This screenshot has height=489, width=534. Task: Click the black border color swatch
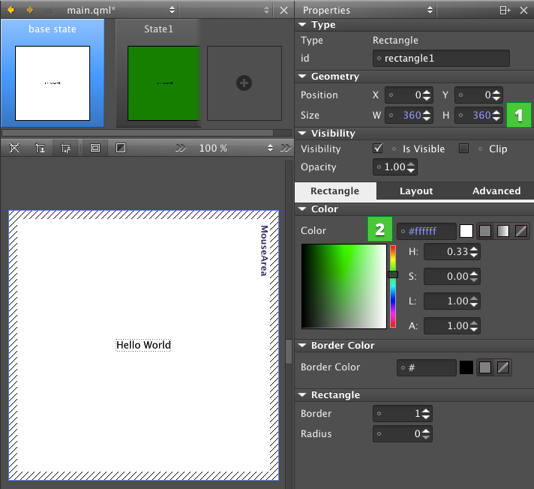pyautogui.click(x=466, y=367)
